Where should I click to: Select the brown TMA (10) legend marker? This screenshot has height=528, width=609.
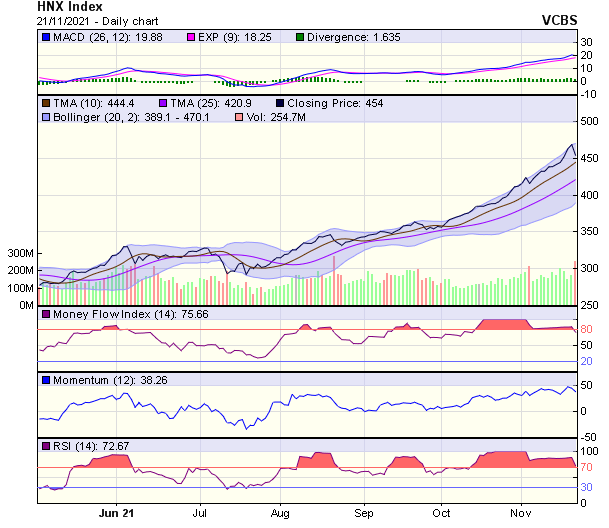46,103
